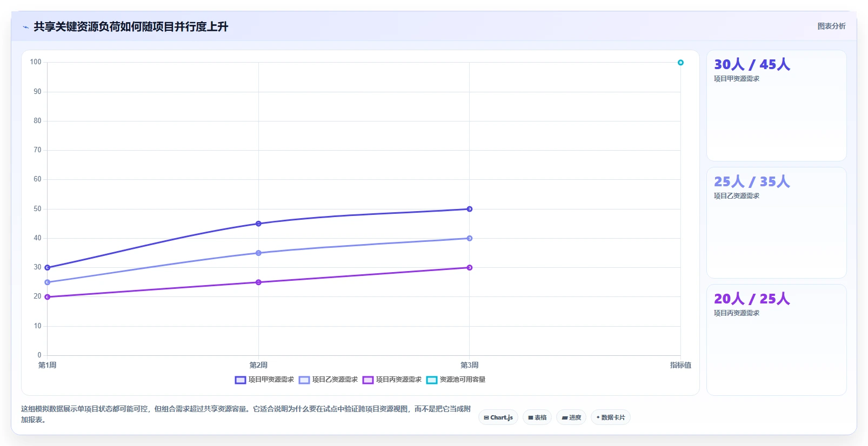868x446 pixels.
Task: Click the 项目甲资源需求 card label
Action: [737, 79]
